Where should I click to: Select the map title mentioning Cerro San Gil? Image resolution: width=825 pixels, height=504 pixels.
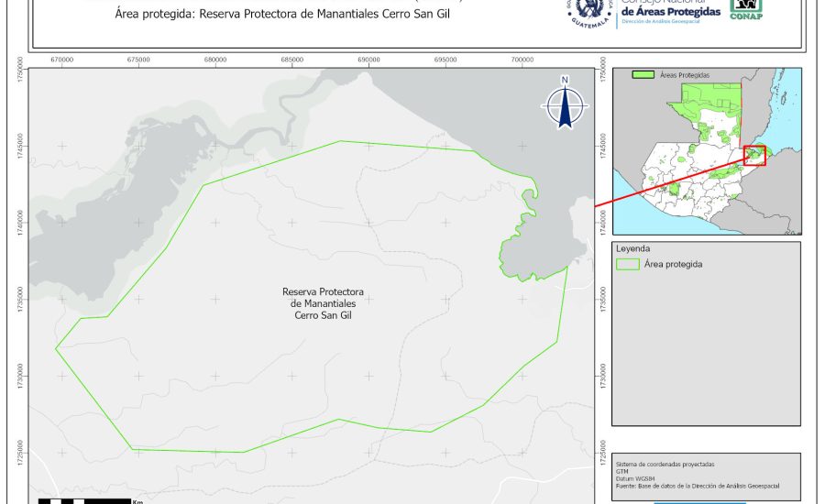[287, 15]
